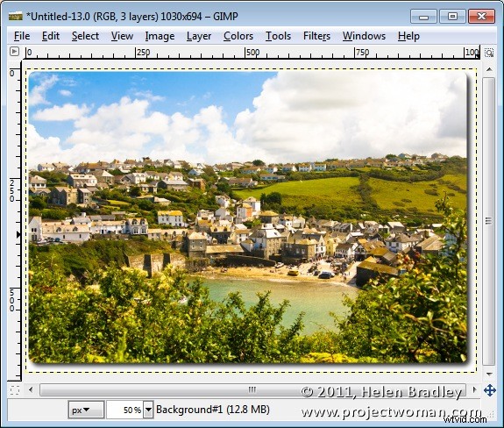Click the vertical scrollbar down arrow
The width and height of the screenshot is (504, 428).
(489, 374)
